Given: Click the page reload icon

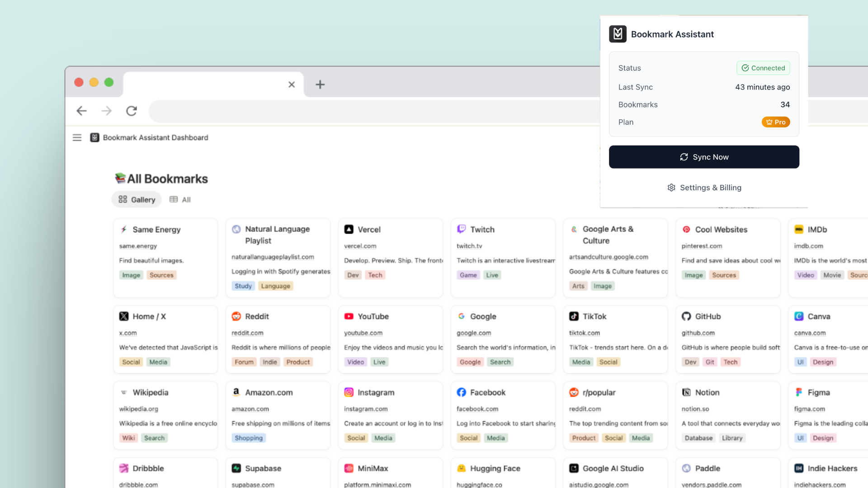Looking at the screenshot, I should click(132, 111).
